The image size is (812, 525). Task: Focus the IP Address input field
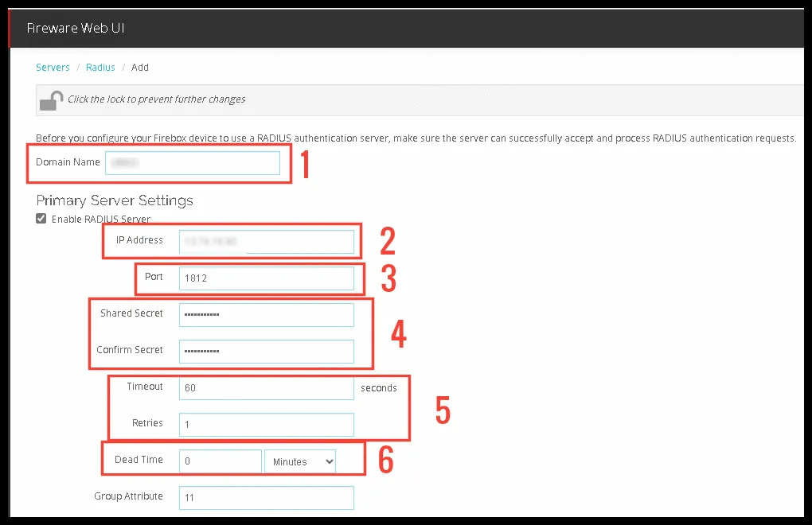267,242
